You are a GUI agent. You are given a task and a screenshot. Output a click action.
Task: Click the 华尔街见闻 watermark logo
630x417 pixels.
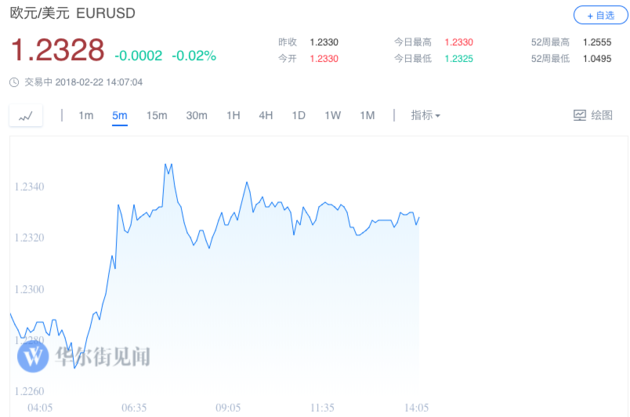tap(33, 357)
